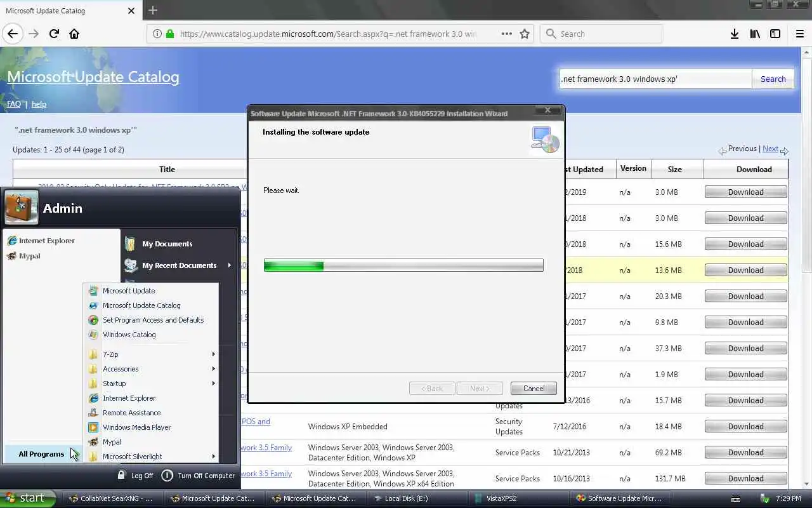The width and height of the screenshot is (812, 508).
Task: Open the FAQ link
Action: [14, 104]
